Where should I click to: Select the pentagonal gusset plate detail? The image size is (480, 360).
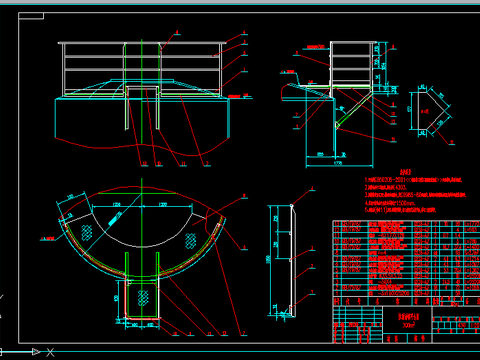pyautogui.click(x=430, y=112)
